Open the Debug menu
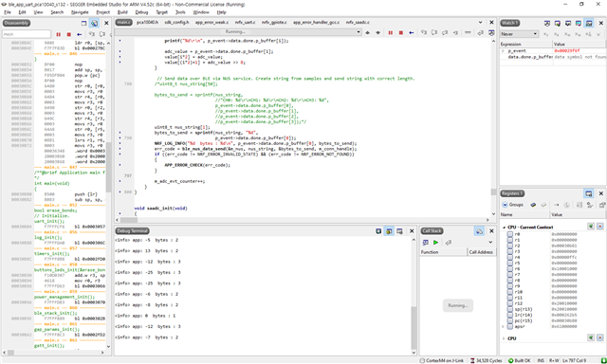Screen dimensions: 607x364 (141, 12)
